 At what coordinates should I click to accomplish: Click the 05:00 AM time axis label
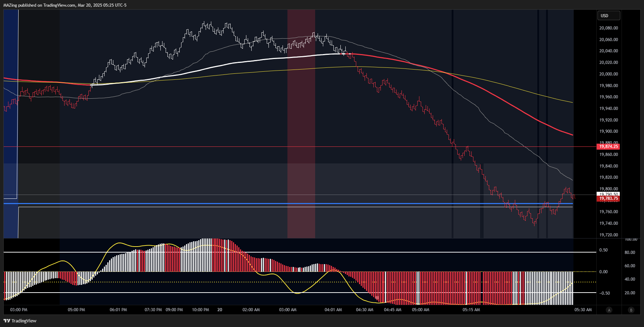[421, 310]
